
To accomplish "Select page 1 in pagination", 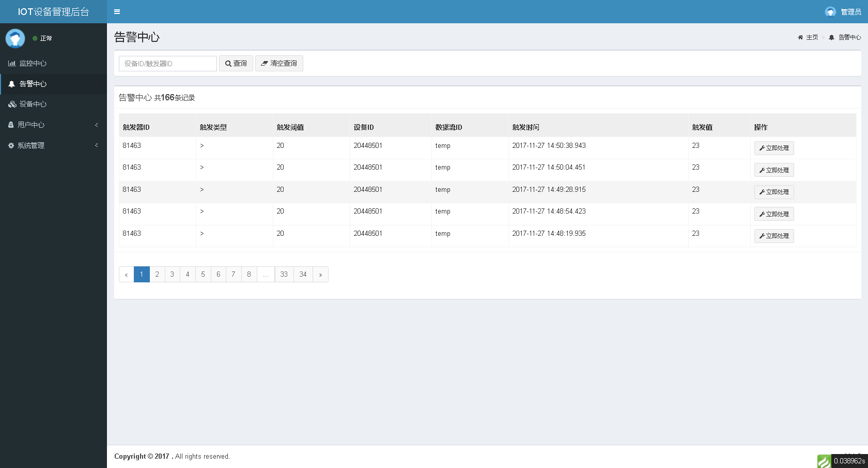I will coord(142,275).
